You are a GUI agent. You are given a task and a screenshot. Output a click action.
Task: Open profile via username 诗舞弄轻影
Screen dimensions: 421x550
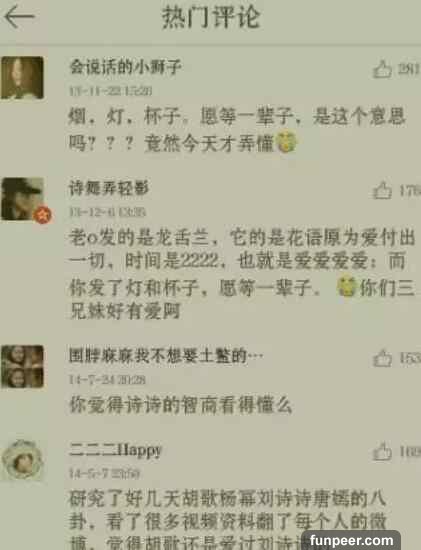click(x=109, y=188)
